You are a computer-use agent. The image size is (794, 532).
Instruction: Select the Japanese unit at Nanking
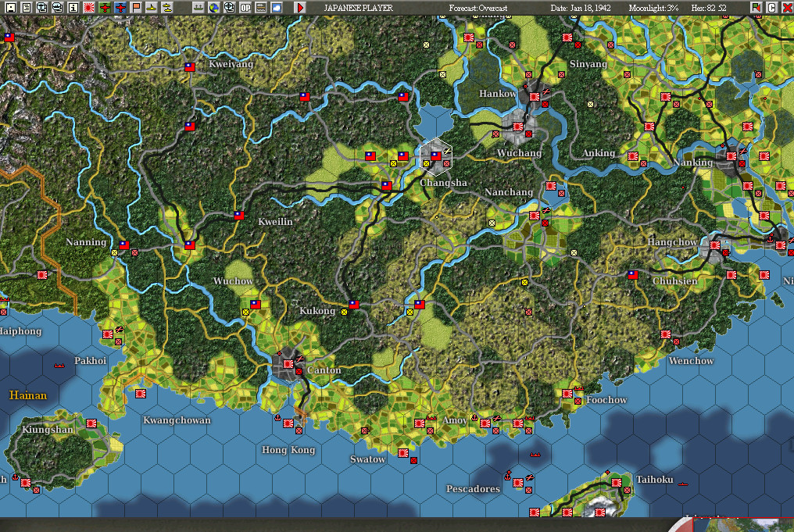click(x=731, y=156)
